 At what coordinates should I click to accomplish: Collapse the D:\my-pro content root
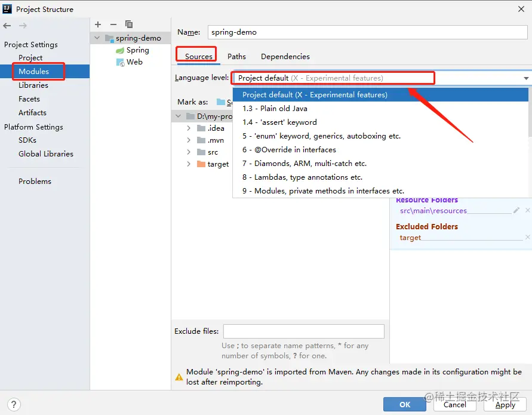point(178,116)
